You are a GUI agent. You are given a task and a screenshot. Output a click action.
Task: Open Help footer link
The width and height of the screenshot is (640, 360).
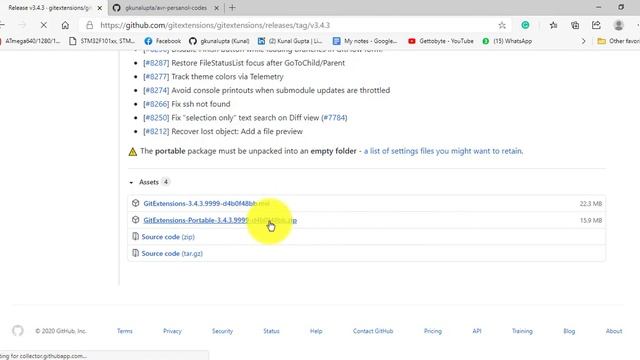tap(316, 331)
